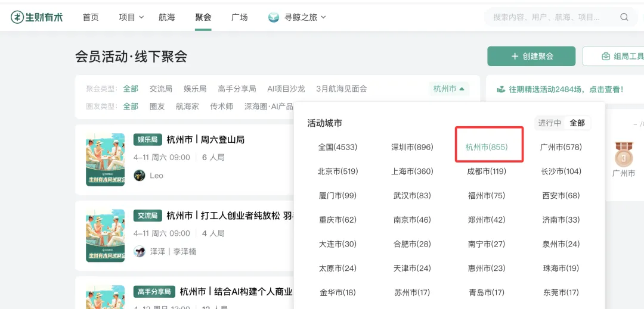
Task: Select city 广州市(578)
Action: [x=561, y=147]
